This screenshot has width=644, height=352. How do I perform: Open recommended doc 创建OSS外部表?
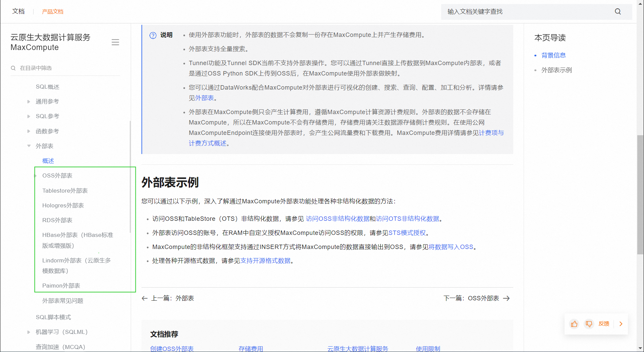pos(172,349)
